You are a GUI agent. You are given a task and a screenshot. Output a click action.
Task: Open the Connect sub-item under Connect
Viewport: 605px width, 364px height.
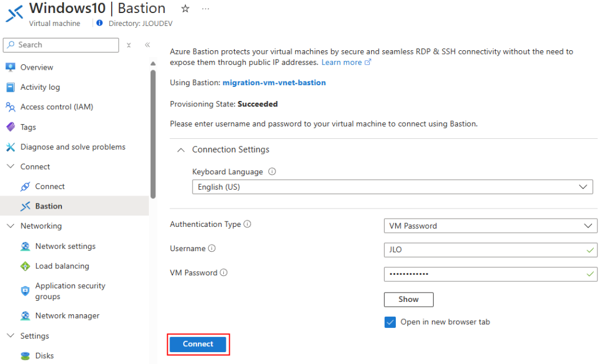[50, 187]
